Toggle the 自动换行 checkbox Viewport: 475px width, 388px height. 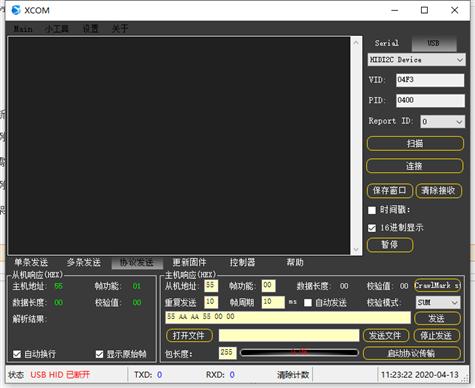point(17,354)
